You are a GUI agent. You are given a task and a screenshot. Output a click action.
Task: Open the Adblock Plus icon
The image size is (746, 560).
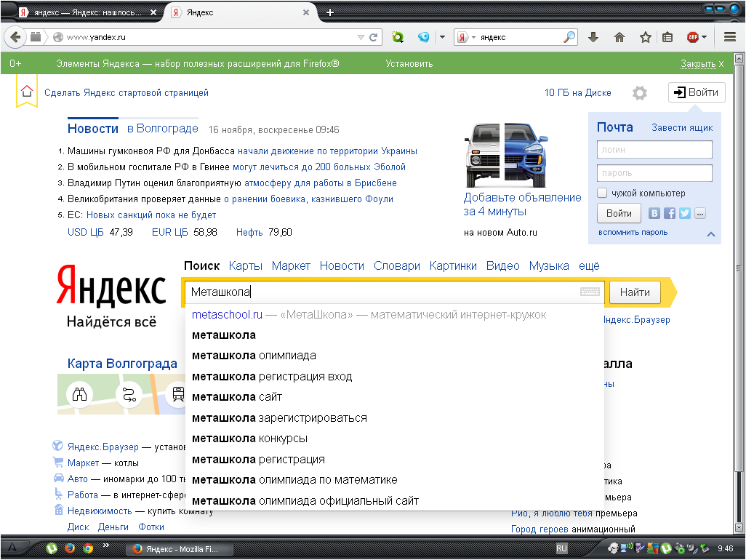(693, 37)
